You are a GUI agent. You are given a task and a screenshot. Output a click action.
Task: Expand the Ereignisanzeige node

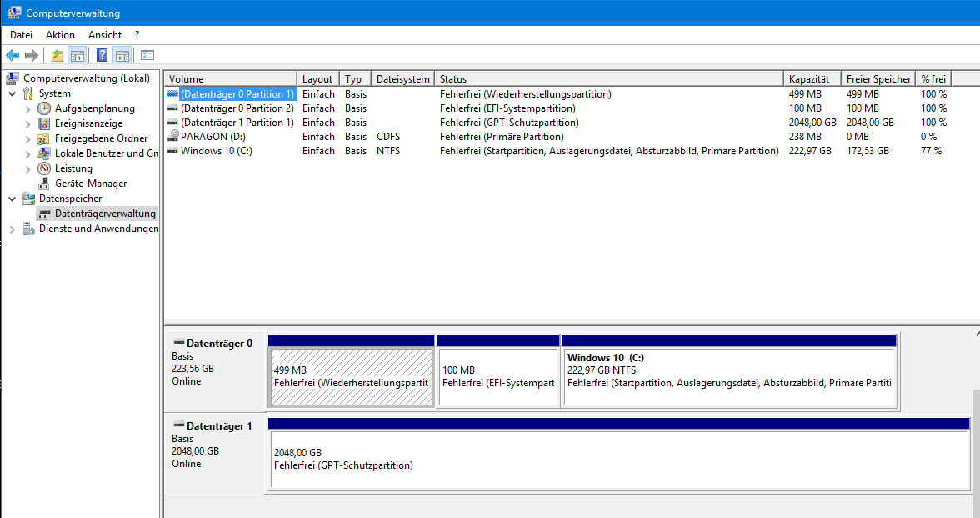coord(28,123)
